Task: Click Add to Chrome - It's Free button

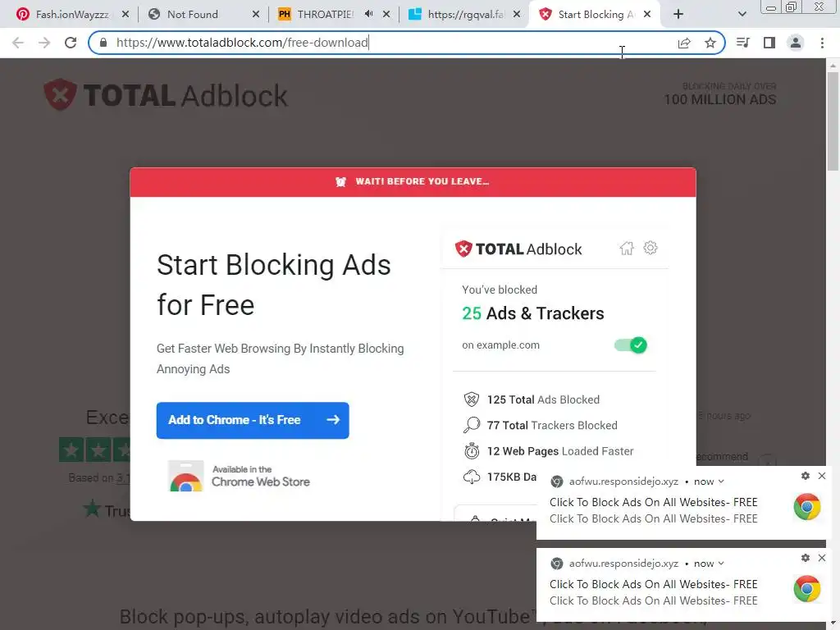Action: (253, 421)
